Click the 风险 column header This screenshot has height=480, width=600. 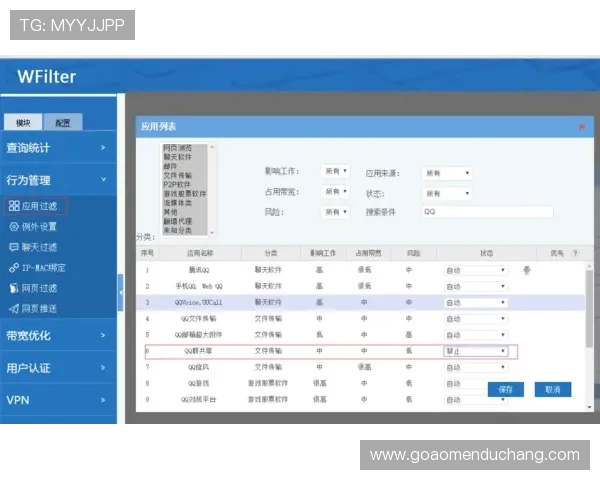pos(414,253)
